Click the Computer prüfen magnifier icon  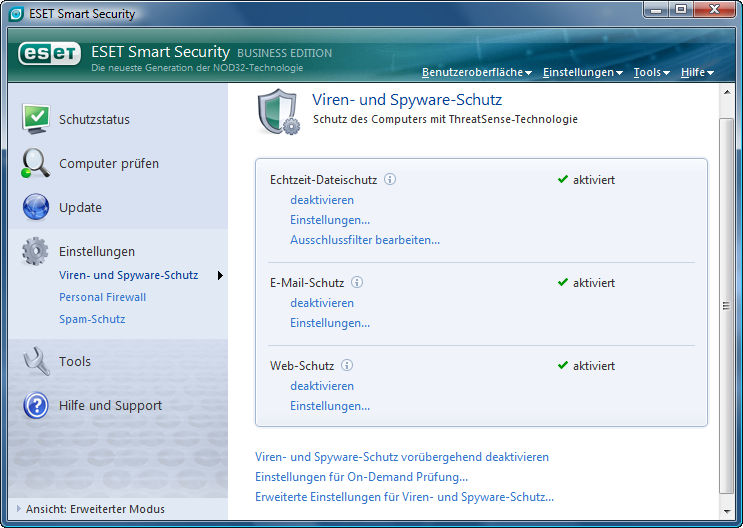coord(35,163)
